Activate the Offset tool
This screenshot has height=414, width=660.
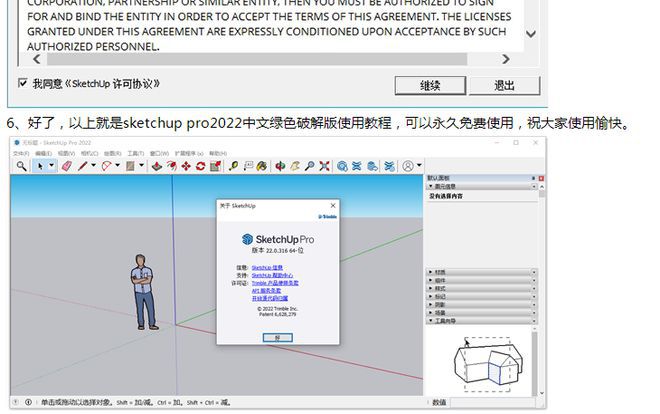(x=172, y=166)
